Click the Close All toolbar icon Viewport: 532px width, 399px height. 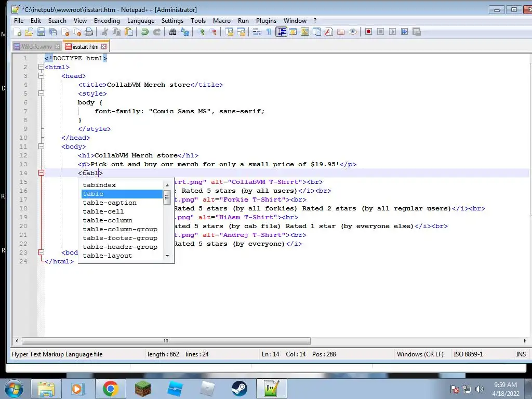(x=77, y=32)
